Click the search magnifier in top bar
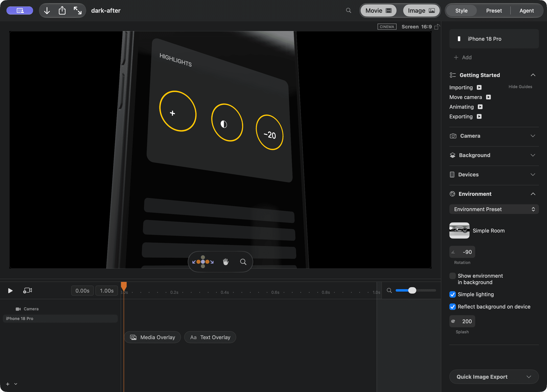 [x=349, y=10]
